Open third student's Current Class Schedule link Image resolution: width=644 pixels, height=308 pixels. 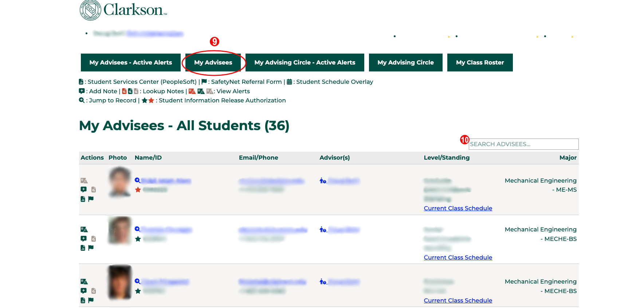[x=458, y=301]
